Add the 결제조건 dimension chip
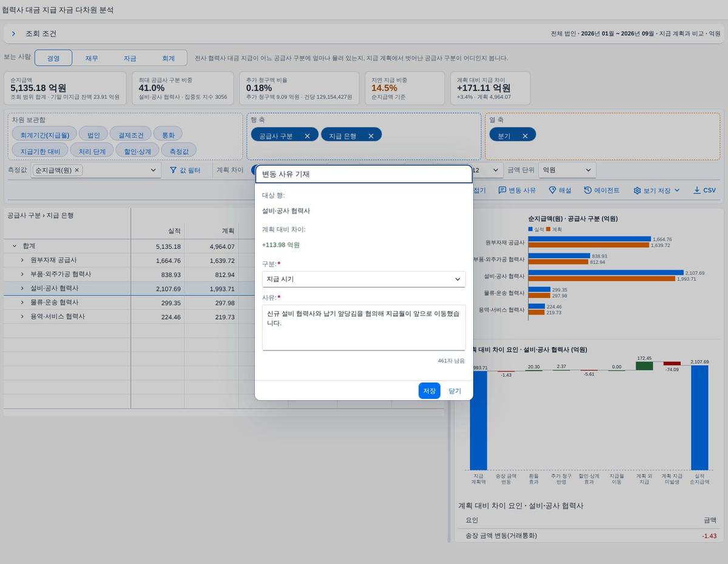728x564 pixels. point(130,135)
